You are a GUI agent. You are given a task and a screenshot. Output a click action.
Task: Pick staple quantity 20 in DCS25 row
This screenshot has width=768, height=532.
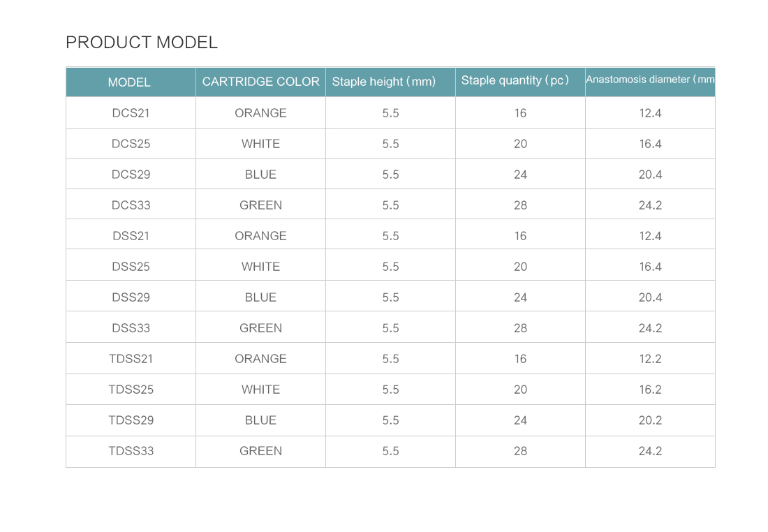click(x=520, y=144)
